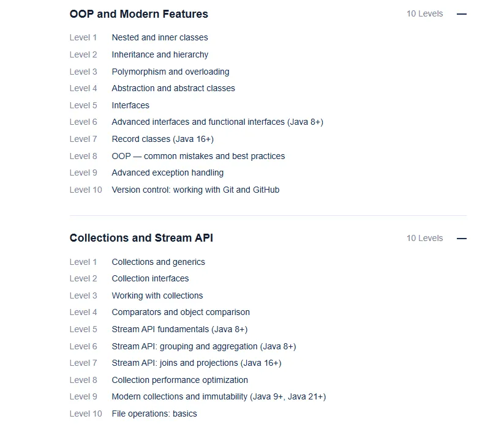
Task: Open OOP common mistakes and best practices
Action: (198, 157)
